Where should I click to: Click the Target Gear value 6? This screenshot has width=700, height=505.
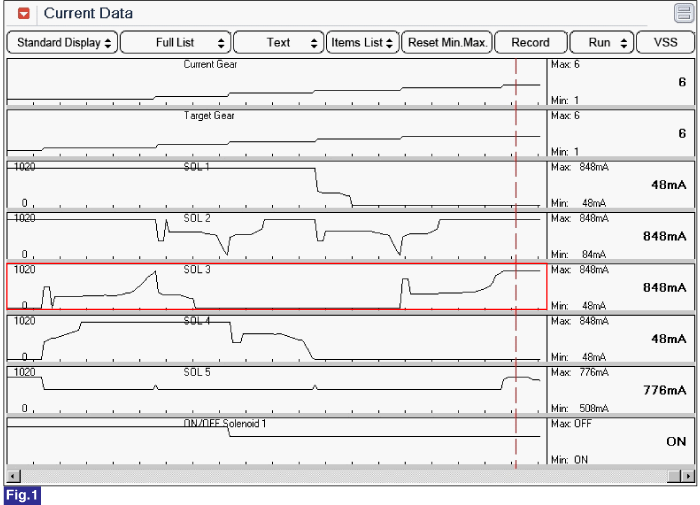click(x=682, y=134)
